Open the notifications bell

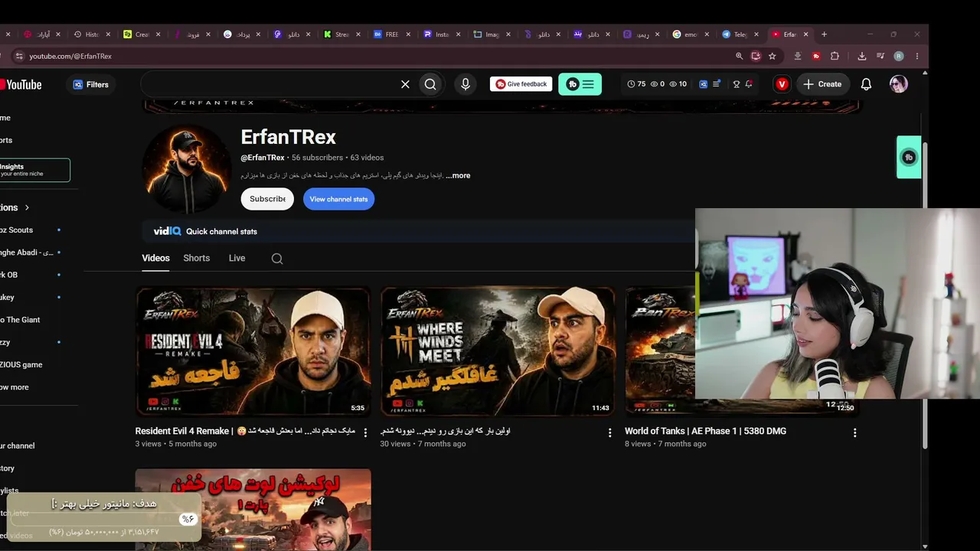click(x=866, y=84)
